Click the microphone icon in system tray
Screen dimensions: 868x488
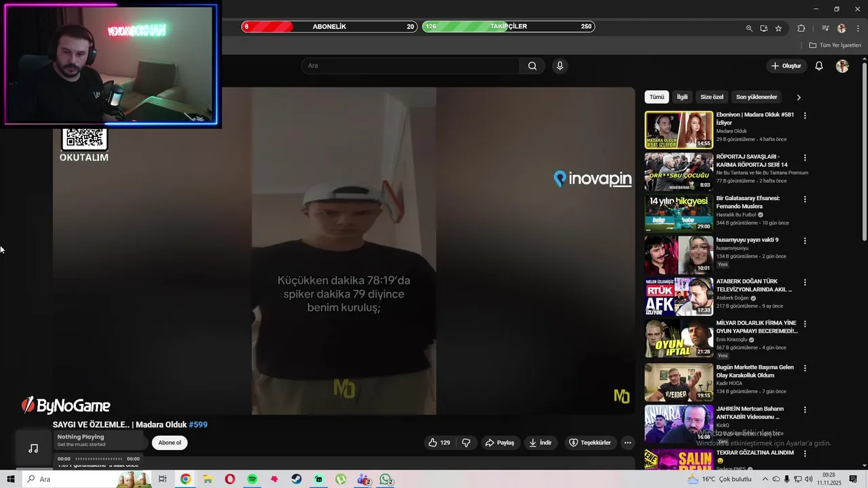coord(787,479)
